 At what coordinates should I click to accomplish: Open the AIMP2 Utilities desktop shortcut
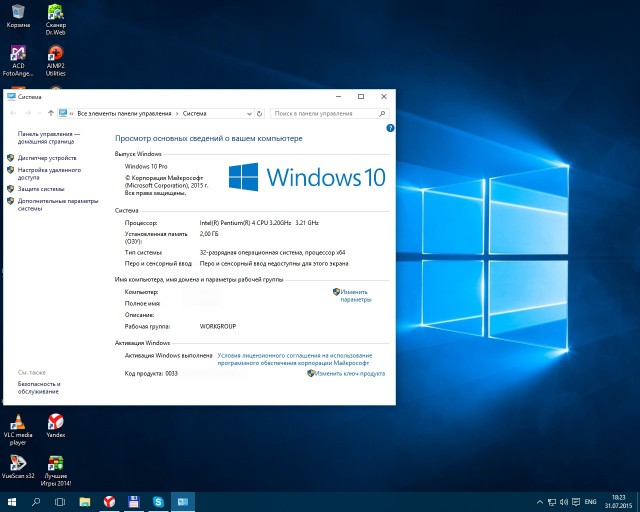(x=56, y=55)
